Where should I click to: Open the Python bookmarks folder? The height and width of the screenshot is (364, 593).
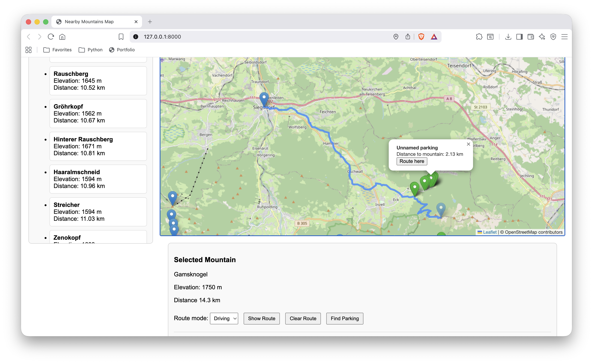[x=91, y=50]
